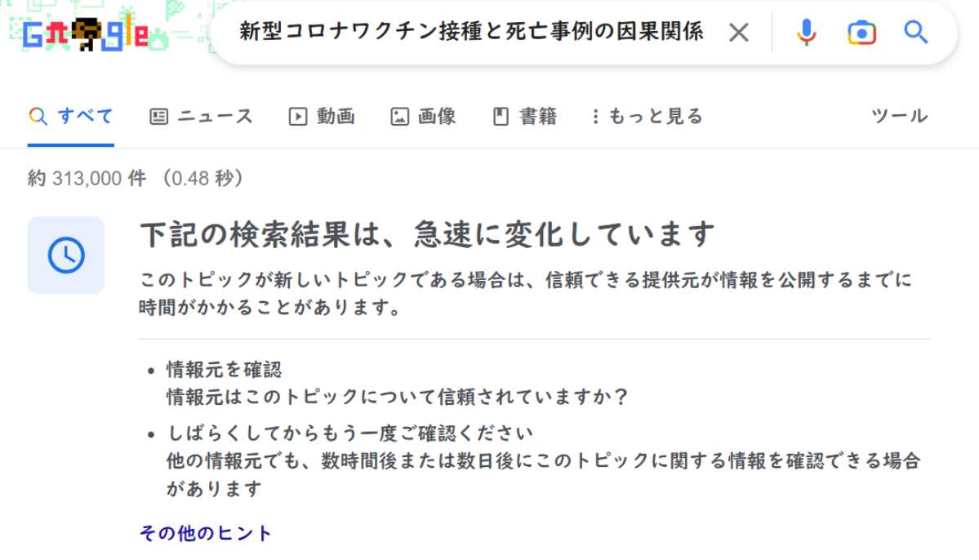Open the ツール (Tools) options
This screenshot has width=979, height=560.
pyautogui.click(x=899, y=117)
